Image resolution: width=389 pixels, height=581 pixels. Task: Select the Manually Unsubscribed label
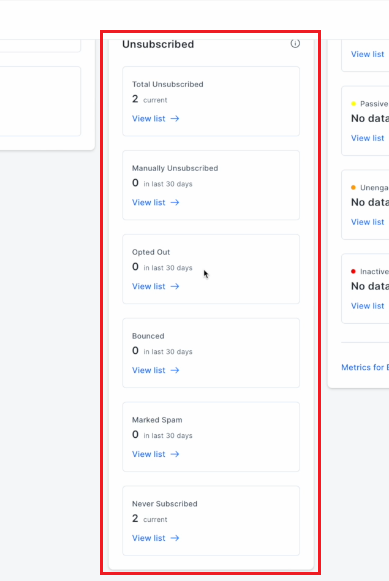(x=175, y=168)
